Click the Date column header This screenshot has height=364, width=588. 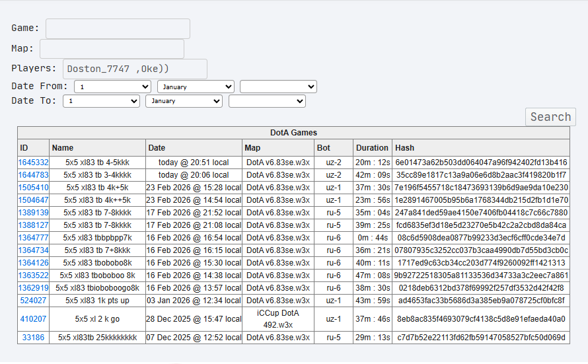194,148
